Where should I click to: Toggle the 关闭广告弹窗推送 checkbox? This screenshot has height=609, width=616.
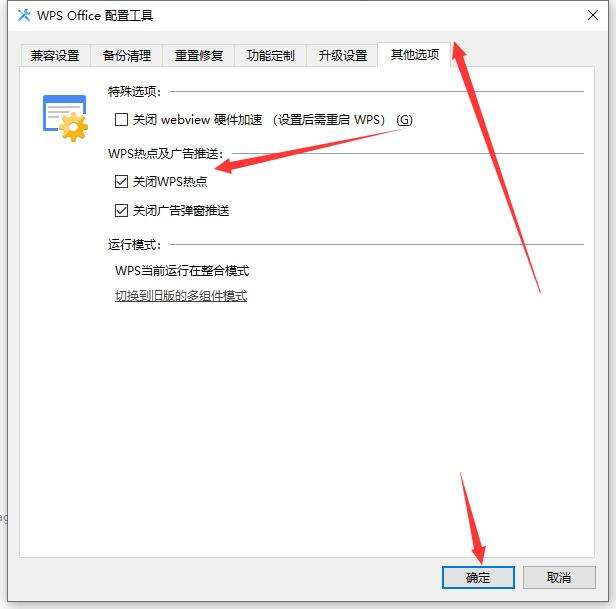click(121, 211)
